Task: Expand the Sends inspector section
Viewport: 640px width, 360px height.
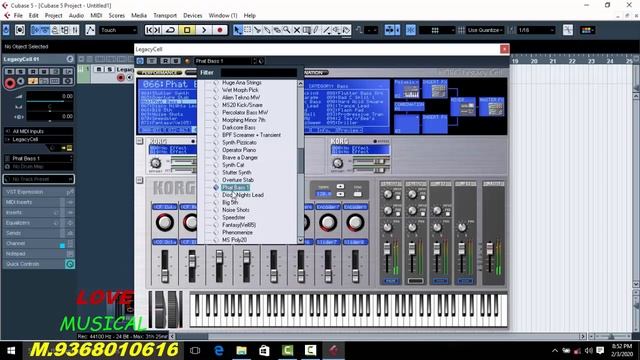Action: point(38,233)
